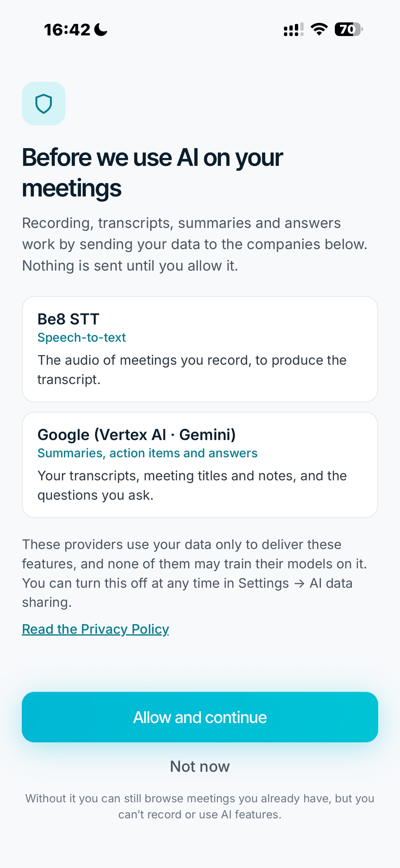Open the Read the Privacy Policy link

[95, 629]
